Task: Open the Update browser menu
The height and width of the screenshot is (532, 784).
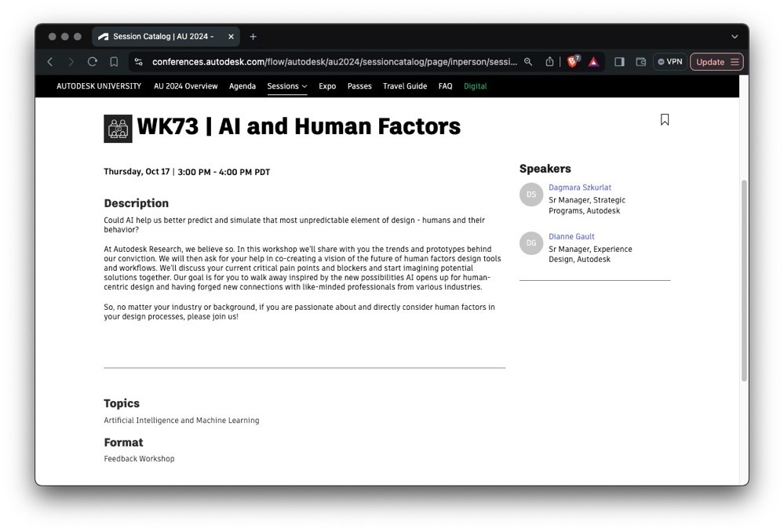Action: pyautogui.click(x=717, y=62)
